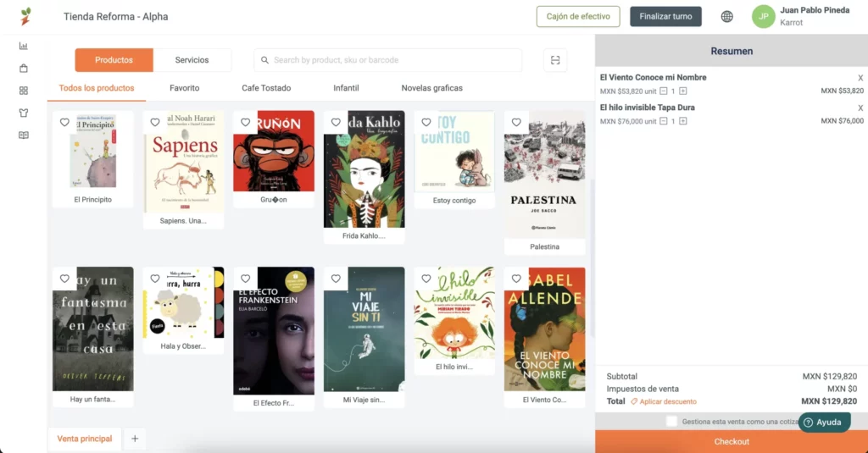Add El Principito book to sale
868x453 pixels.
[x=93, y=159]
